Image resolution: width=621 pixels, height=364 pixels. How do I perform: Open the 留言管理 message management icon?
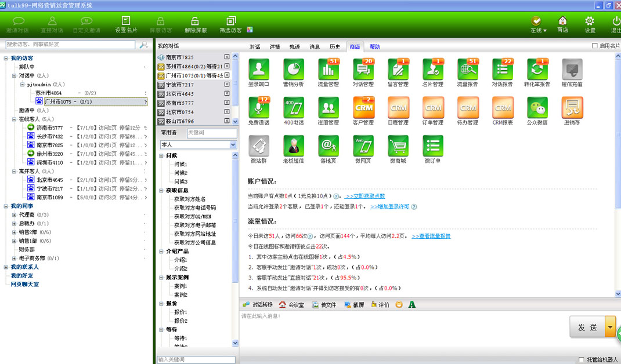pyautogui.click(x=398, y=70)
